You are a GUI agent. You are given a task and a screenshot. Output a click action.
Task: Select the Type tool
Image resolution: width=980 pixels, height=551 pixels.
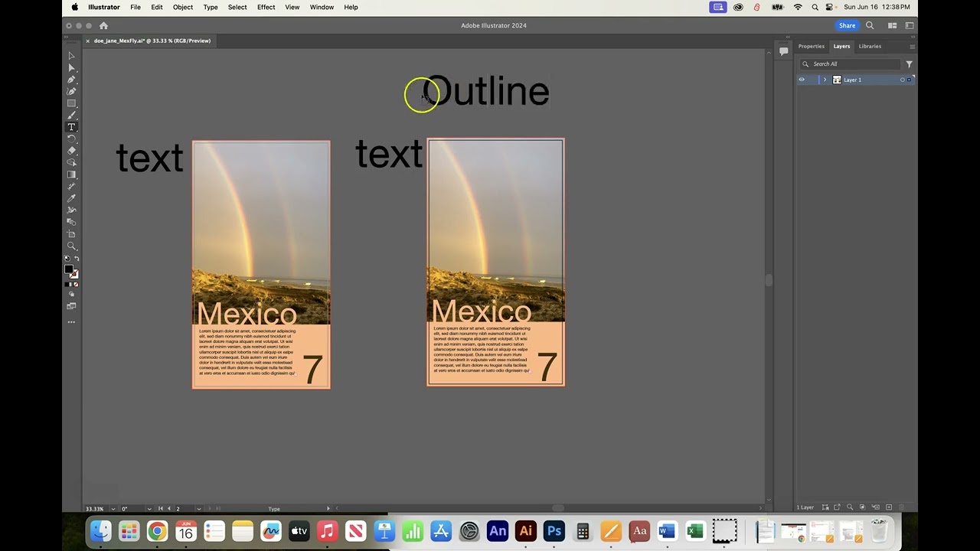(x=71, y=127)
